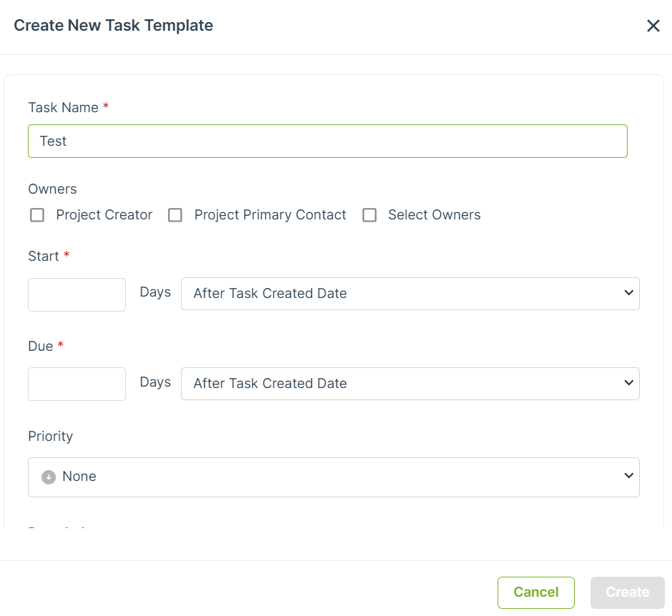Open the Due After Task Created Date dropdown
The height and width of the screenshot is (616, 672).
point(410,384)
